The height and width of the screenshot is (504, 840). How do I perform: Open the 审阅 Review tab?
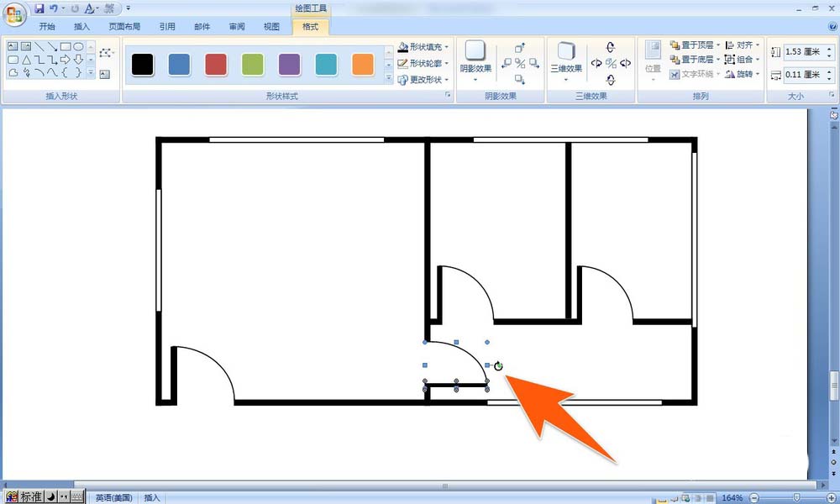237,26
